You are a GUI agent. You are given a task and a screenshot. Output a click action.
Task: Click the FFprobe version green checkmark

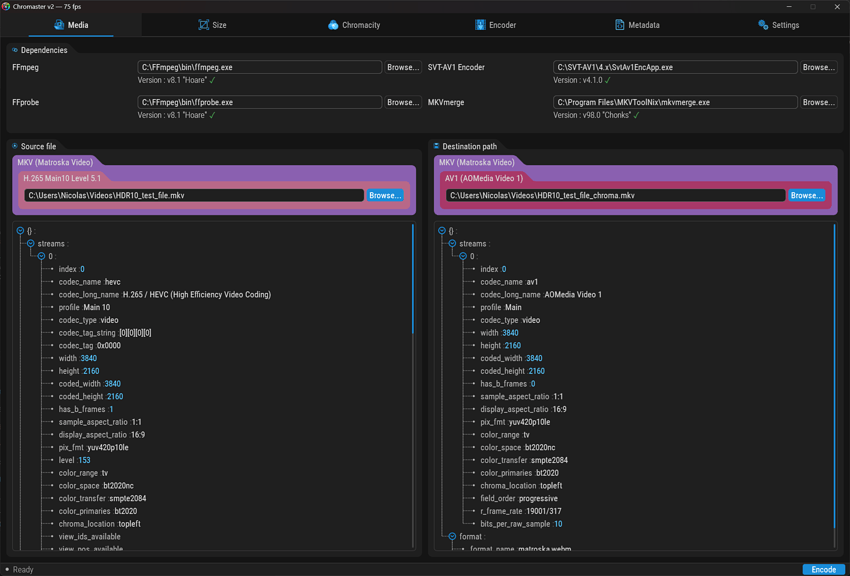[x=212, y=115]
